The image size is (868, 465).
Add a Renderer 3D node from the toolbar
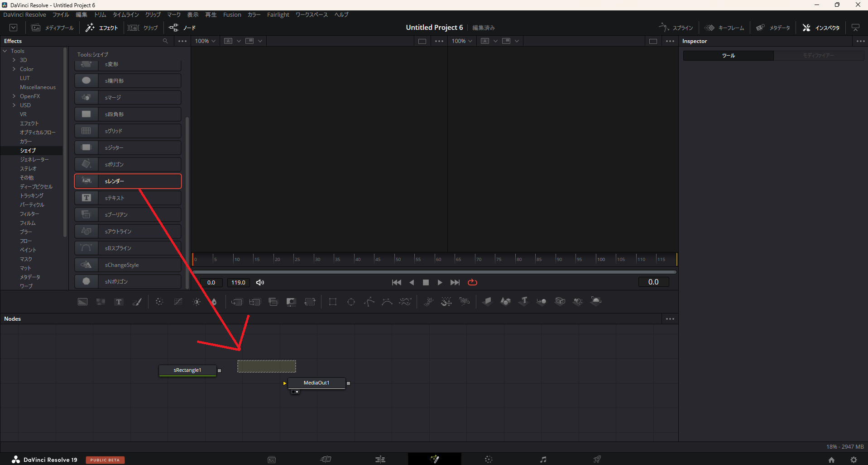(596, 301)
